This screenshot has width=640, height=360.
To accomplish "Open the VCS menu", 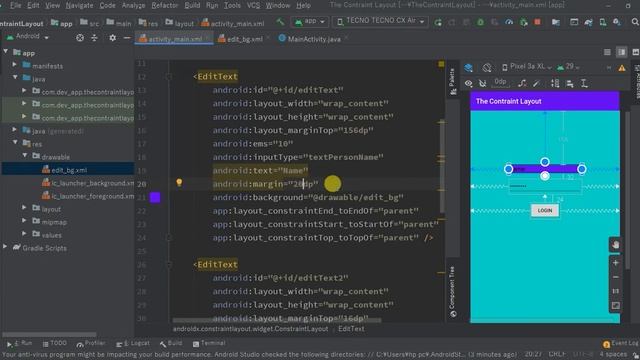I will point(253,6).
